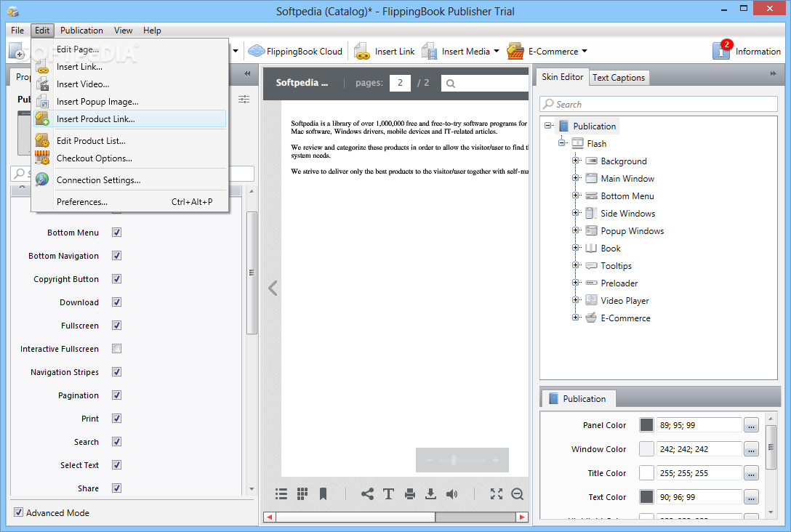Disable the Download checkbox

[116, 302]
